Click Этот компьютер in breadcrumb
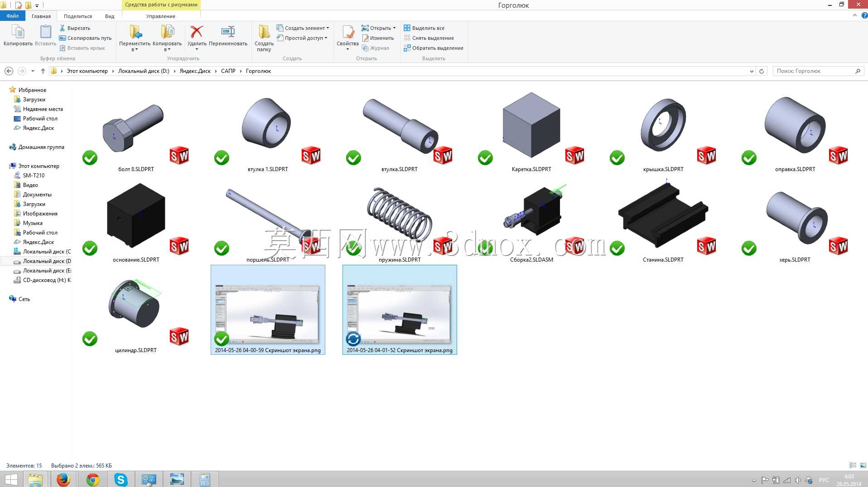 [x=87, y=71]
